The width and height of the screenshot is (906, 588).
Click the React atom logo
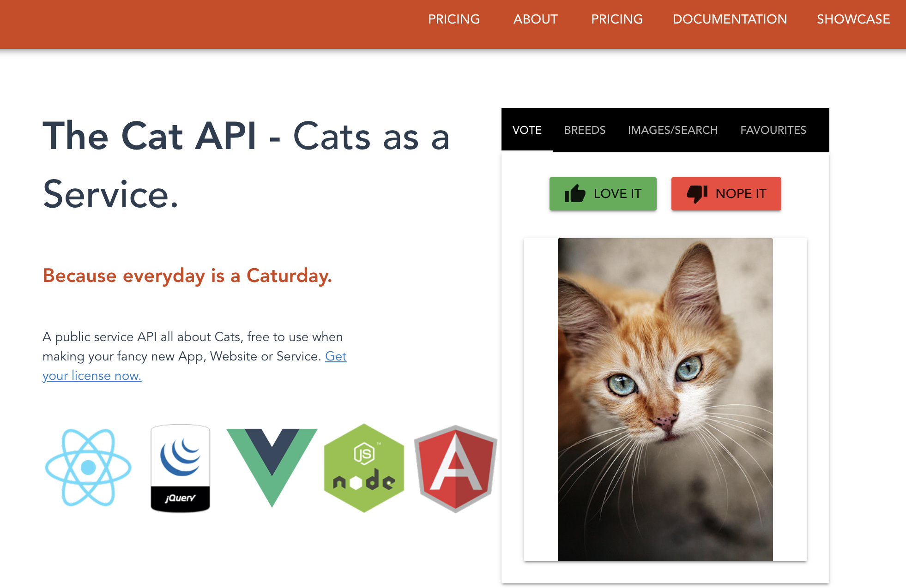[88, 467]
